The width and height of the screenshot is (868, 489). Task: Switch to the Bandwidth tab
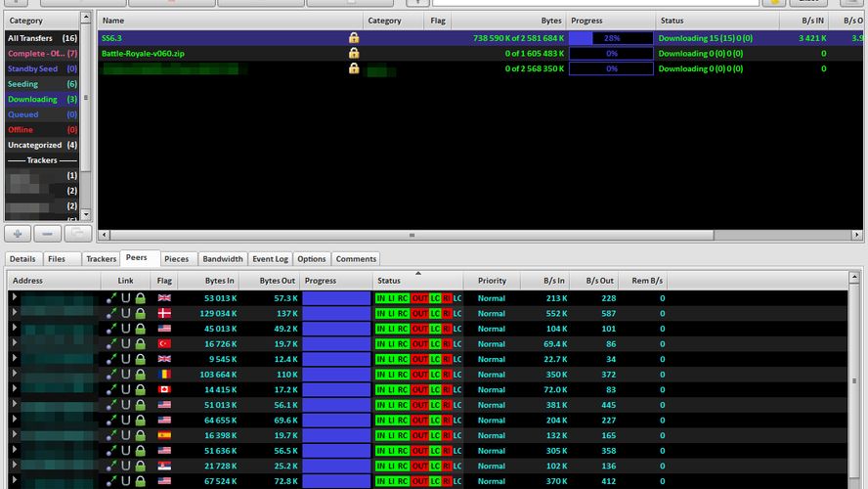pos(222,259)
